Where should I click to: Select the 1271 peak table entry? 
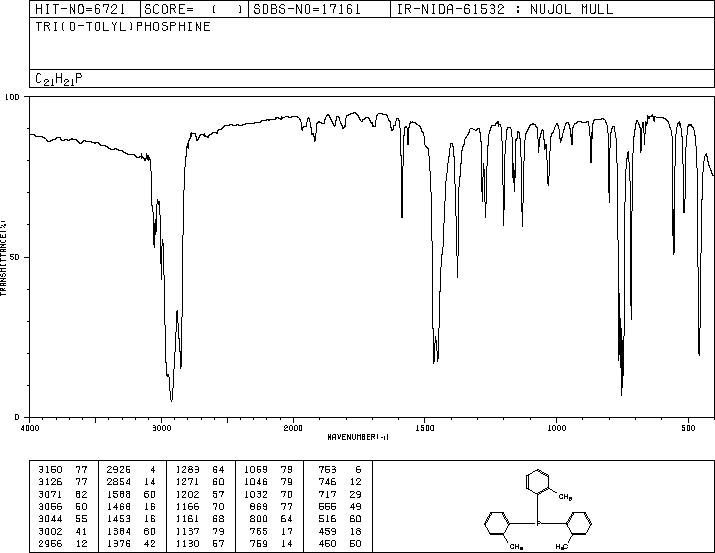200,481
